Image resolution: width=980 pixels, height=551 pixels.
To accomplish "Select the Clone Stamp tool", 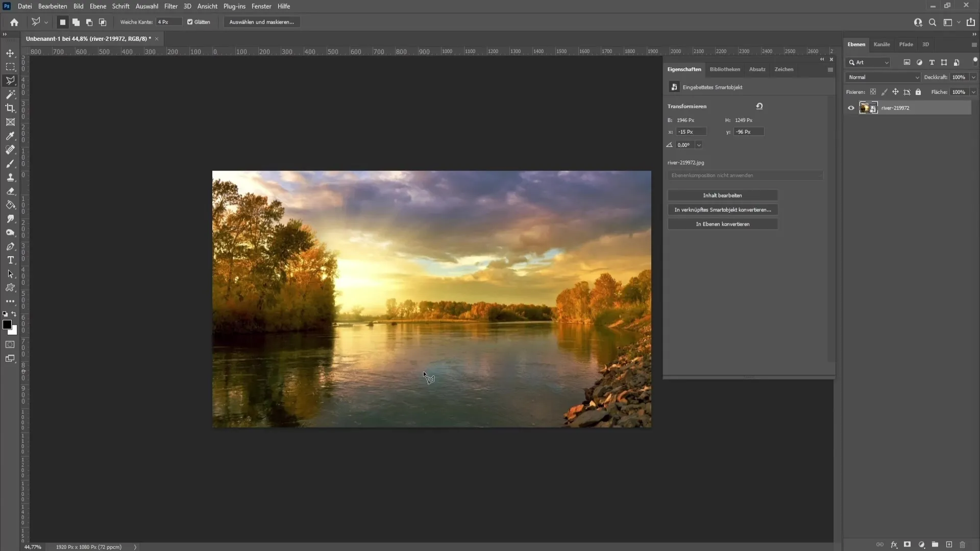I will pyautogui.click(x=10, y=177).
